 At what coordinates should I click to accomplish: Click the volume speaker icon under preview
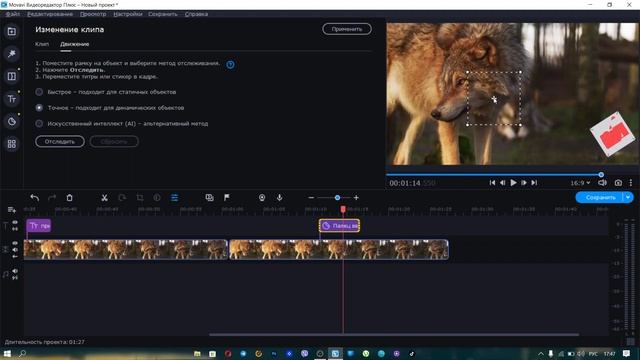602,183
